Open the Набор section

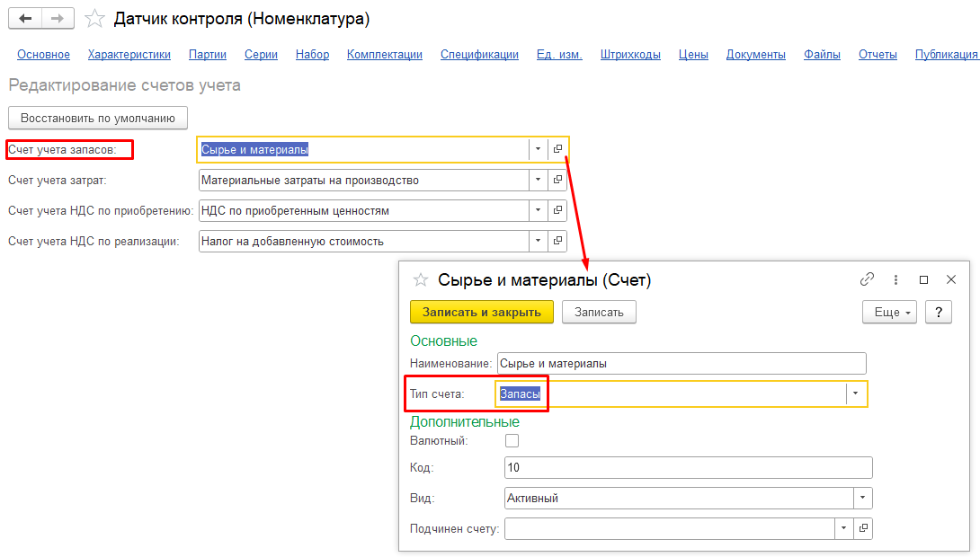point(313,54)
